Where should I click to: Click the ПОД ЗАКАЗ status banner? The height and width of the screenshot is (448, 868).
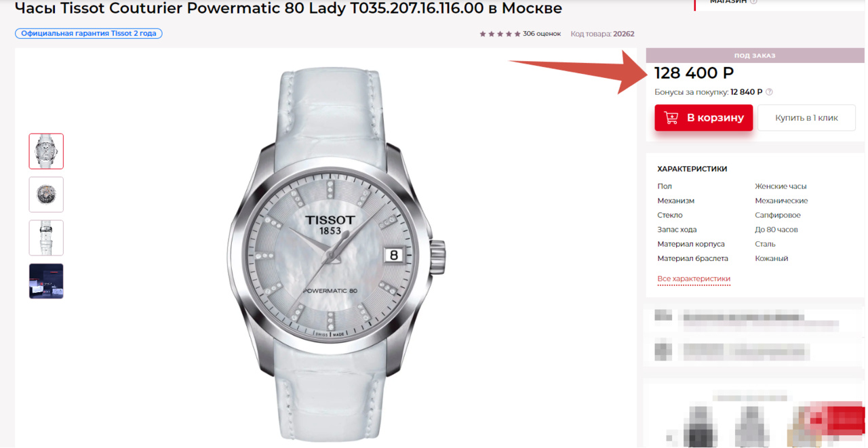point(755,56)
